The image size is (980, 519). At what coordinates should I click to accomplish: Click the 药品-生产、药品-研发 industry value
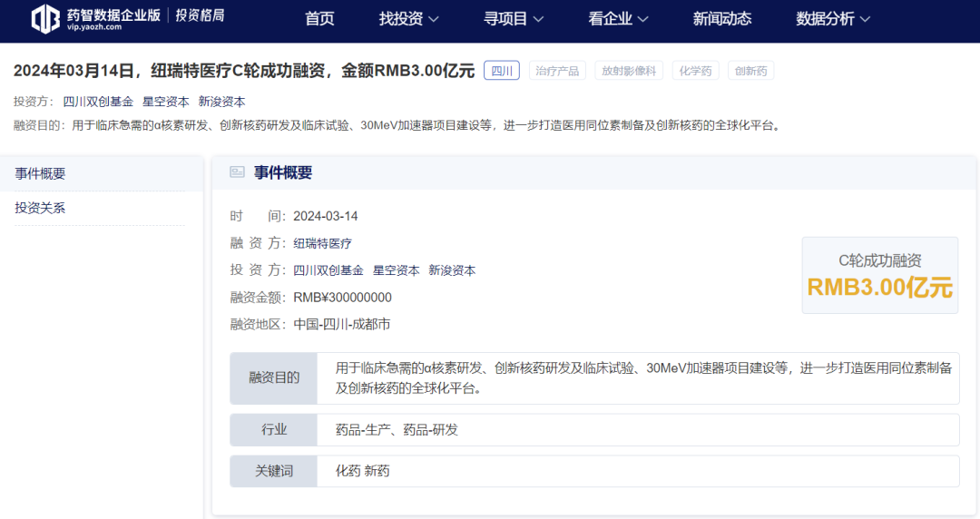[397, 429]
